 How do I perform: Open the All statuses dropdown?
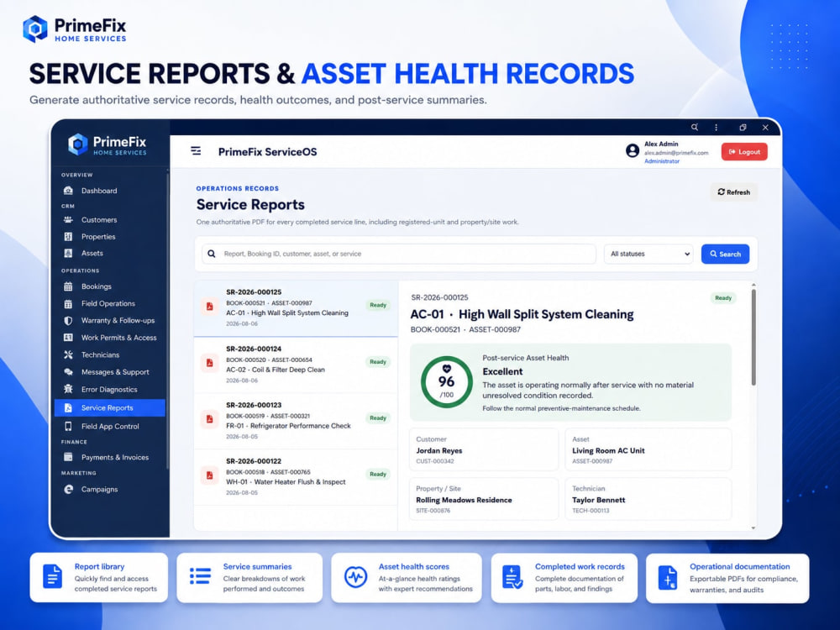648,254
